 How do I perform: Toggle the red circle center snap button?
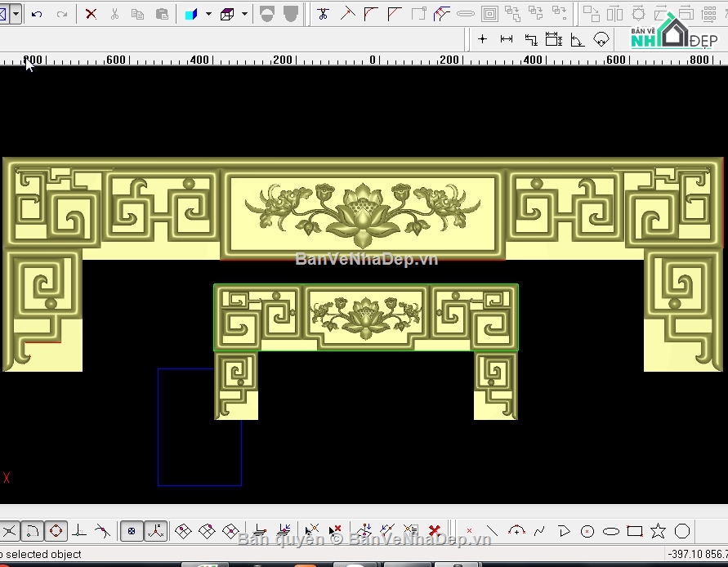pyautogui.click(x=56, y=531)
